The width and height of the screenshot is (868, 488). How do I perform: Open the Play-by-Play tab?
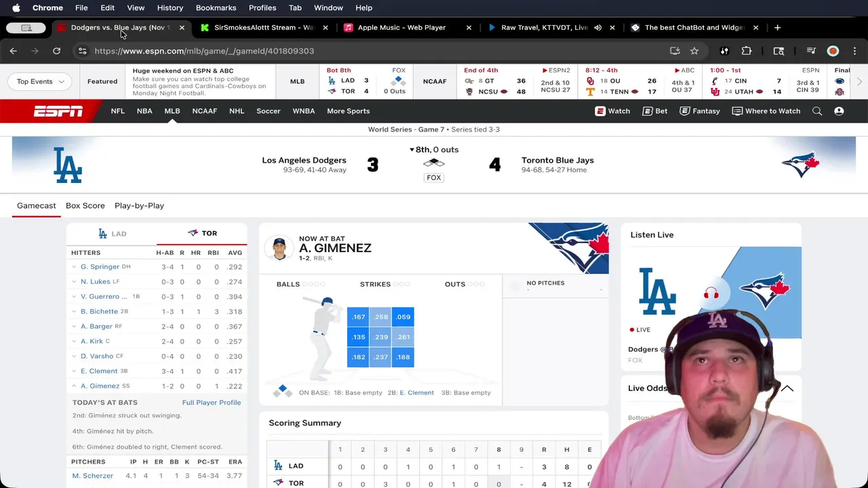tap(139, 205)
